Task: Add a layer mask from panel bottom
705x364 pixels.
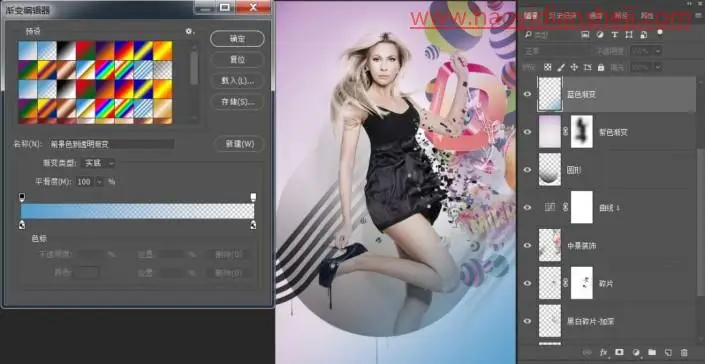Action: tap(620, 352)
